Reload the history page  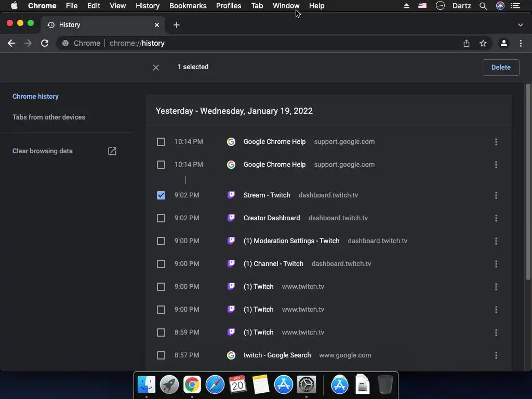point(45,43)
